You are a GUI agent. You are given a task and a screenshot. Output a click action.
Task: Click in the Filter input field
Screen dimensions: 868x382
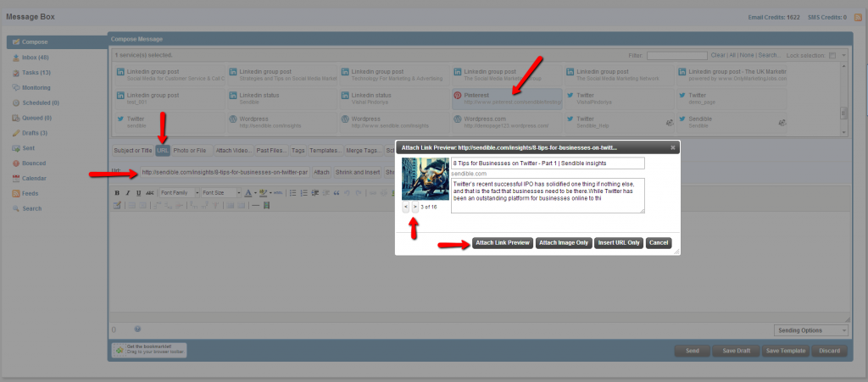click(x=677, y=55)
